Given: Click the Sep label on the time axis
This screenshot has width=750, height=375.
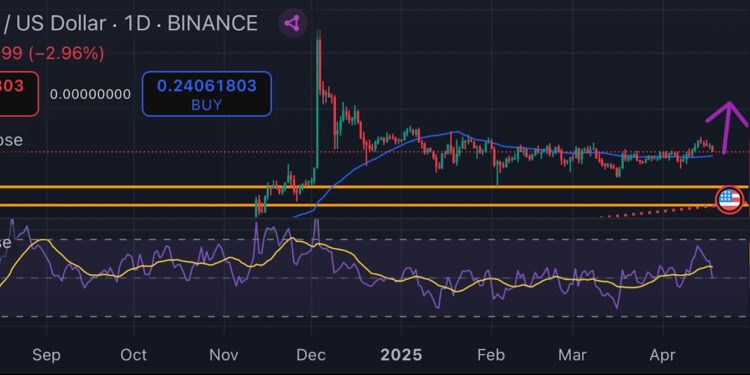Looking at the screenshot, I should coord(47,355).
